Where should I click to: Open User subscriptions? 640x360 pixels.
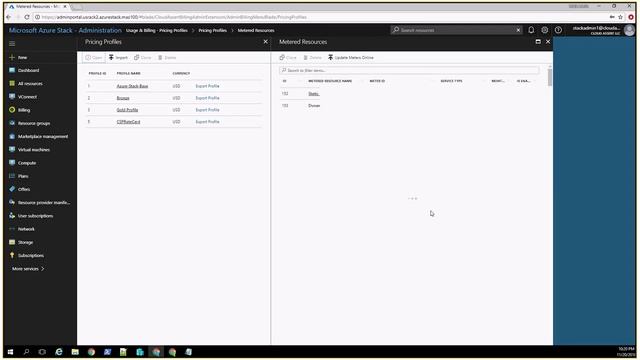(36, 216)
